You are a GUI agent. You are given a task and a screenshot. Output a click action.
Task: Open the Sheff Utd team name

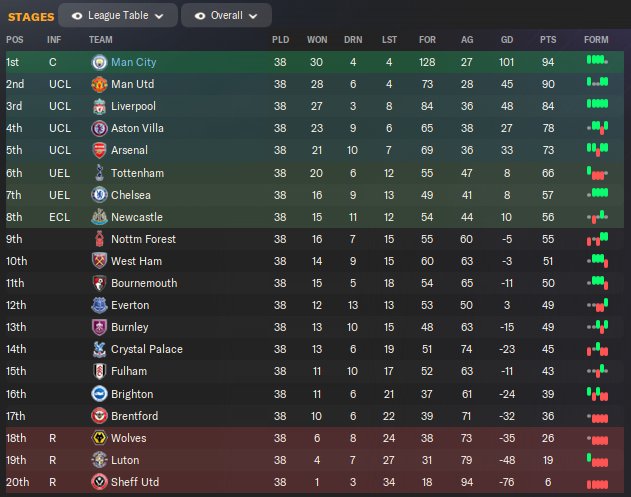(134, 482)
